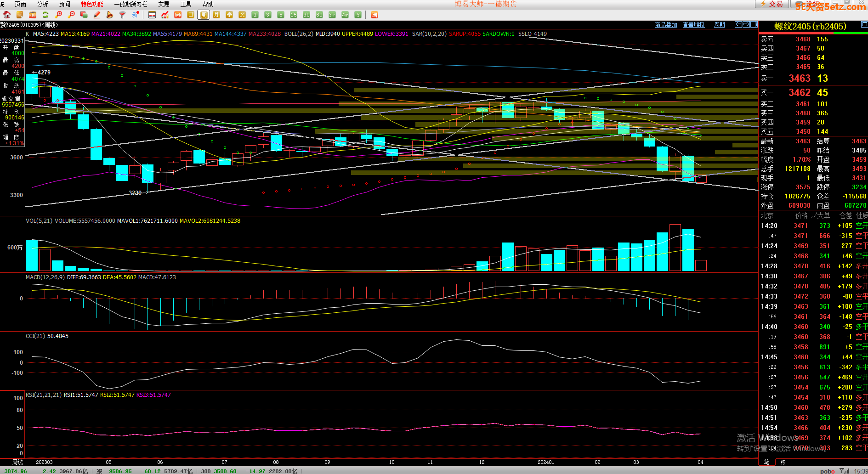
Task: Click the Home icon in toolbar
Action: point(7,15)
